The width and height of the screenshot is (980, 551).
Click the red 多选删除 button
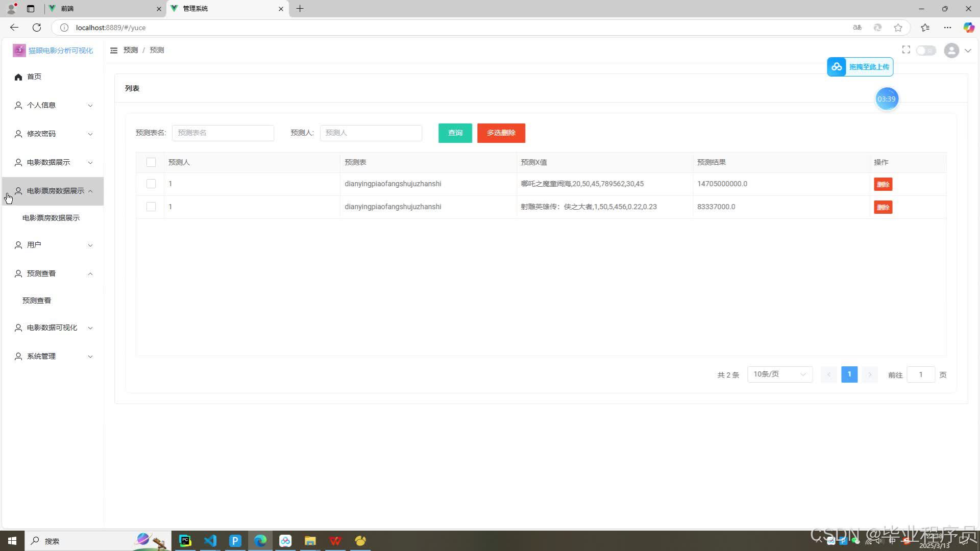(501, 133)
